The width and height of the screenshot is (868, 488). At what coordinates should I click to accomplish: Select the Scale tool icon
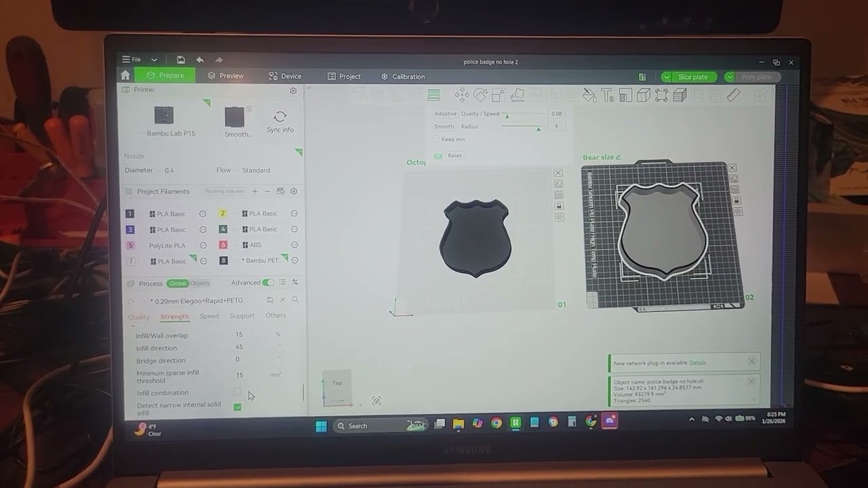(498, 95)
